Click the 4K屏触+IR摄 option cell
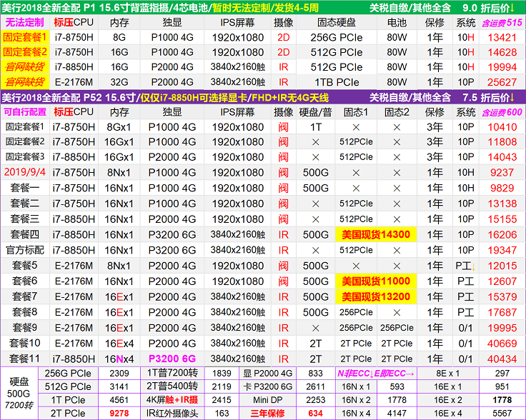Viewport: 526px width, 420px height. pyautogui.click(x=172, y=400)
